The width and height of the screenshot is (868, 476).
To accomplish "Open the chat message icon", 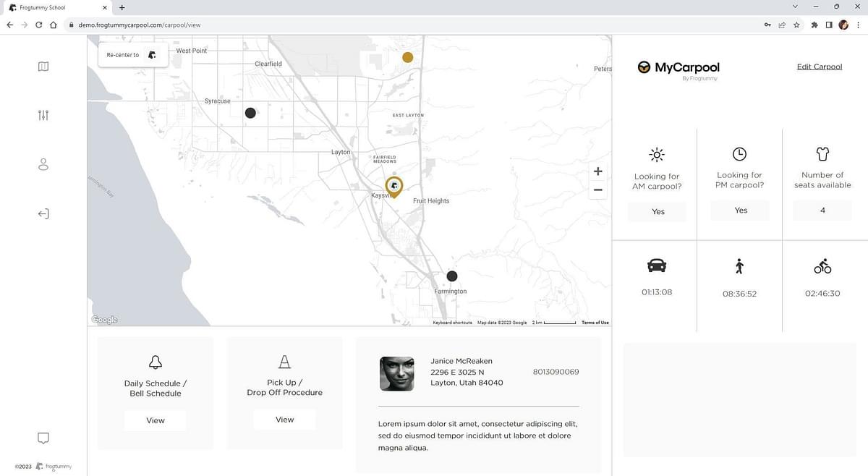I will point(43,438).
